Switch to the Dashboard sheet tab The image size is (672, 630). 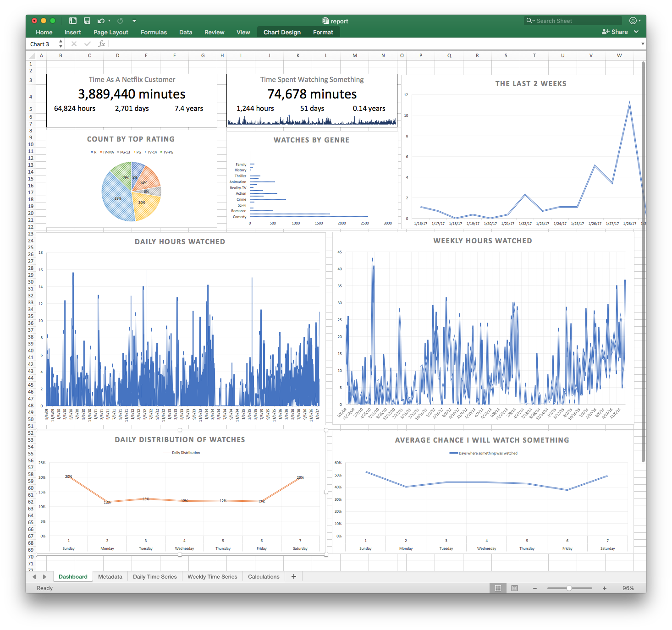[73, 576]
